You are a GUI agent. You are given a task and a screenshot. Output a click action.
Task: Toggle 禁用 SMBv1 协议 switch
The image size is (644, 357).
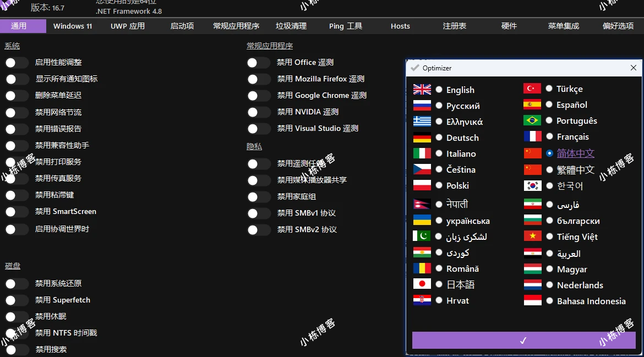259,213
